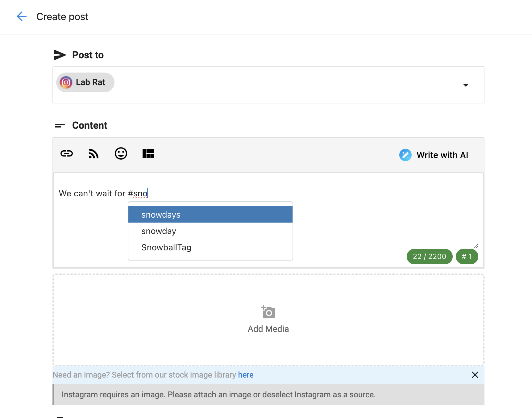Click the hashtag count badge

point(467,257)
